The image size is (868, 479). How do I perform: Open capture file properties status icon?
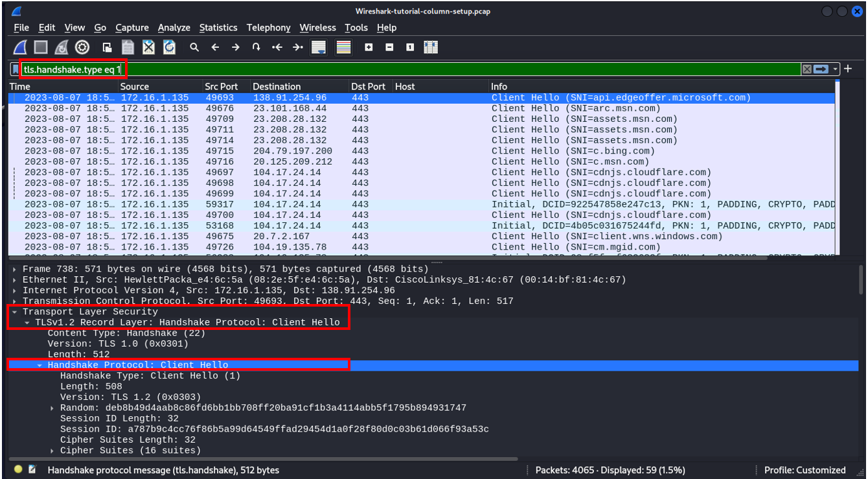pyautogui.click(x=32, y=470)
